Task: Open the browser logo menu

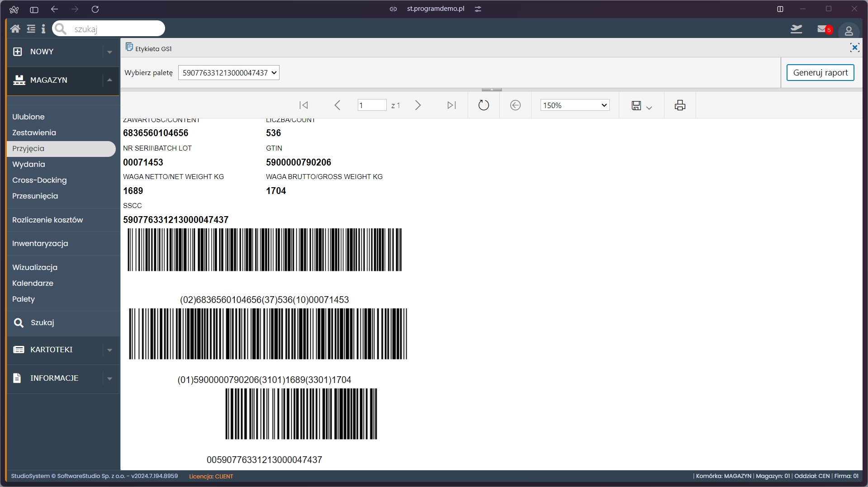Action: (14, 9)
